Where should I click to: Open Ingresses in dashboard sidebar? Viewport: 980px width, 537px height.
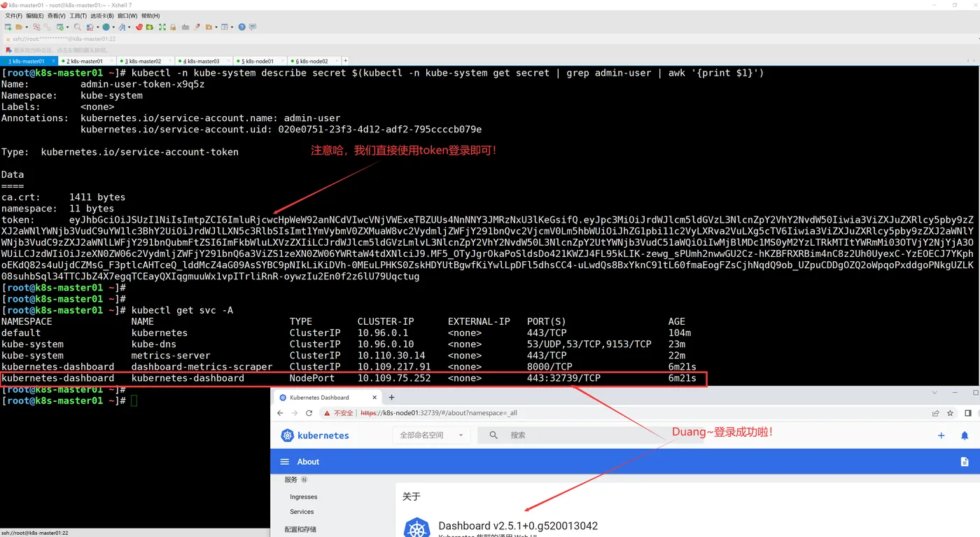point(304,497)
